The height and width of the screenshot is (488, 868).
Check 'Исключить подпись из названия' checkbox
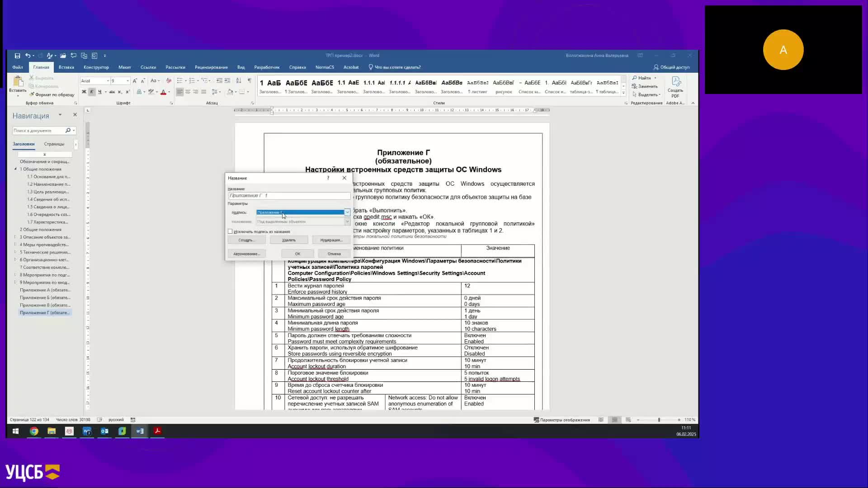[230, 231]
